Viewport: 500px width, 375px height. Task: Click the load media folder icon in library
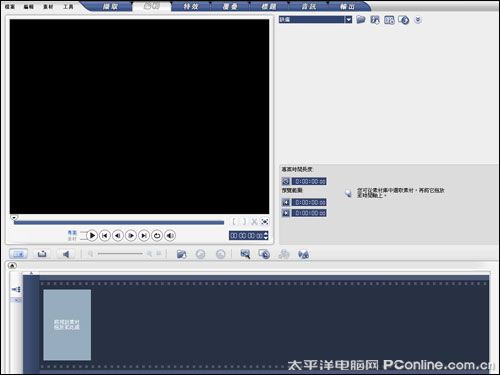(361, 20)
